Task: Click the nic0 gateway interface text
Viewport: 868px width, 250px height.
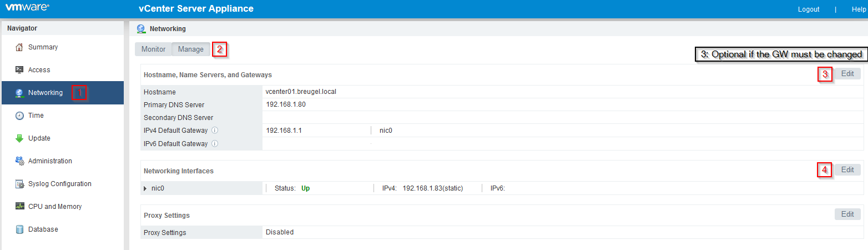Action: (387, 131)
